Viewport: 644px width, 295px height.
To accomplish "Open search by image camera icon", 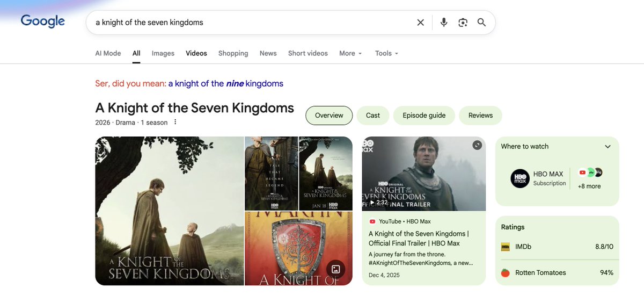I will [x=463, y=22].
